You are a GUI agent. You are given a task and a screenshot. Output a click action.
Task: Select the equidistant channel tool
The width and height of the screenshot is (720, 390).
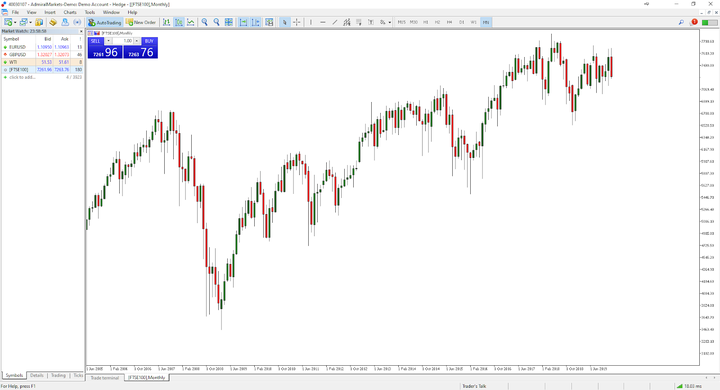(347, 22)
